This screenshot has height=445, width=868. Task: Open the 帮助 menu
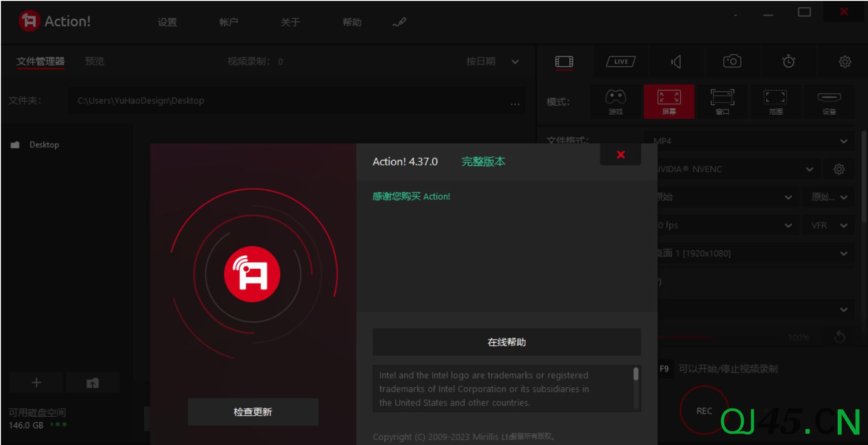click(352, 22)
